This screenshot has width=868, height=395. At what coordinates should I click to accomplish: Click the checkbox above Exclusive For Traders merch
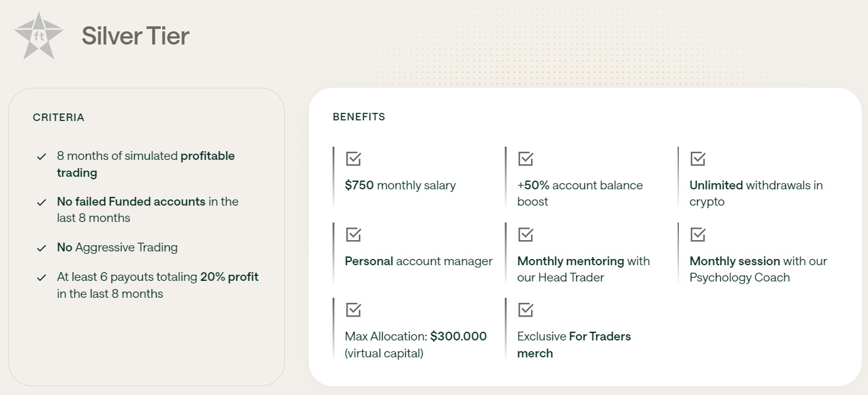(x=525, y=310)
